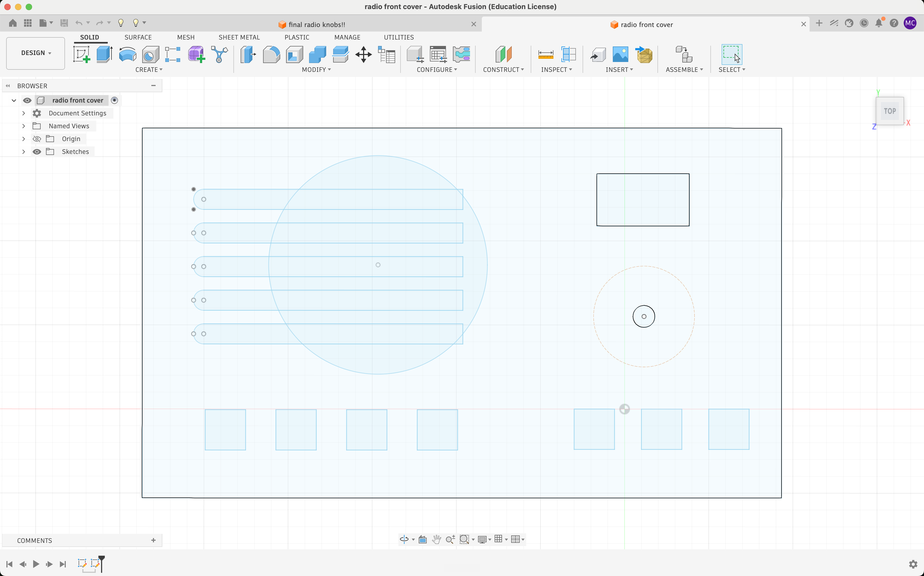Select the Move/Copy tool
Viewport: 924px width, 576px height.
pyautogui.click(x=363, y=55)
